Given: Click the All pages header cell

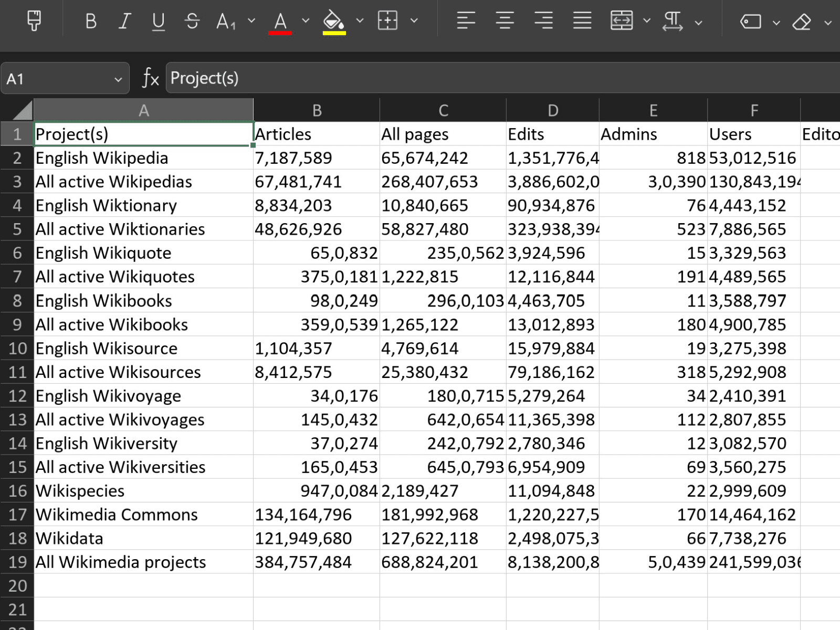Looking at the screenshot, I should coord(443,134).
